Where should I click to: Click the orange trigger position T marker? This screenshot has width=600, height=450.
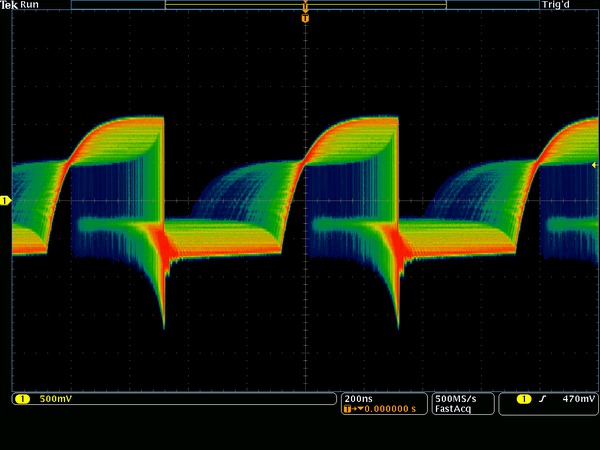pyautogui.click(x=305, y=18)
